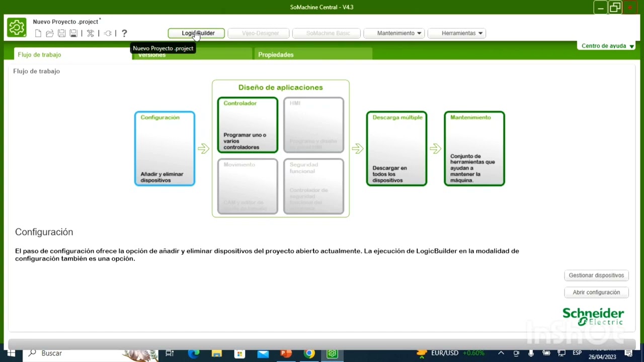Open a project with the folder icon
Viewport: 644px width, 362px height.
[x=50, y=33]
